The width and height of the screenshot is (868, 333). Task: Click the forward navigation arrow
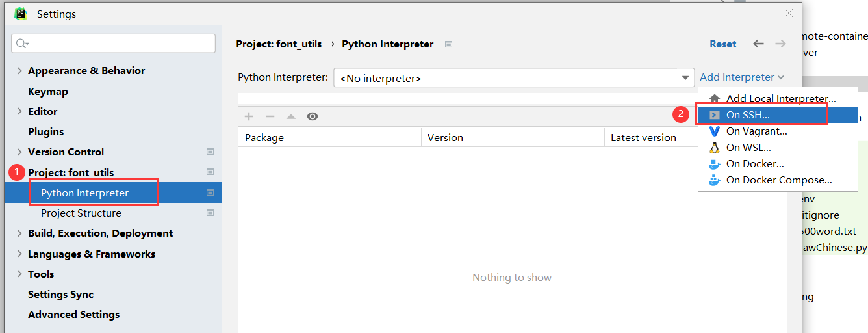click(780, 44)
